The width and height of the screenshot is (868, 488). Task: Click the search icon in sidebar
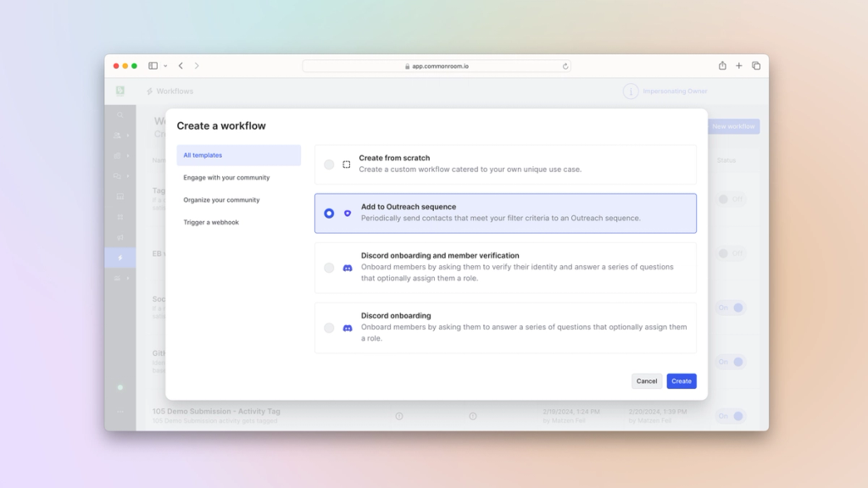pyautogui.click(x=120, y=115)
